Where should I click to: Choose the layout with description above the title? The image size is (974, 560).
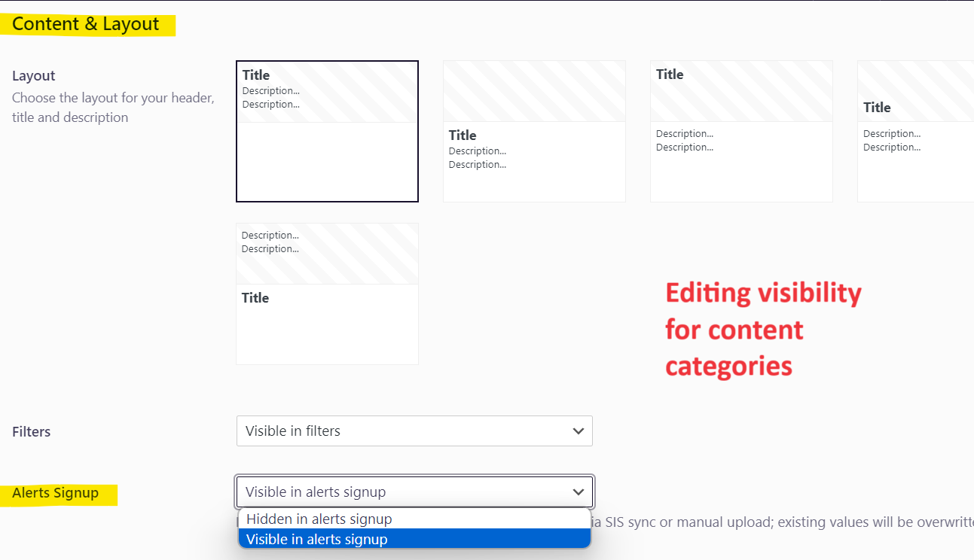327,294
